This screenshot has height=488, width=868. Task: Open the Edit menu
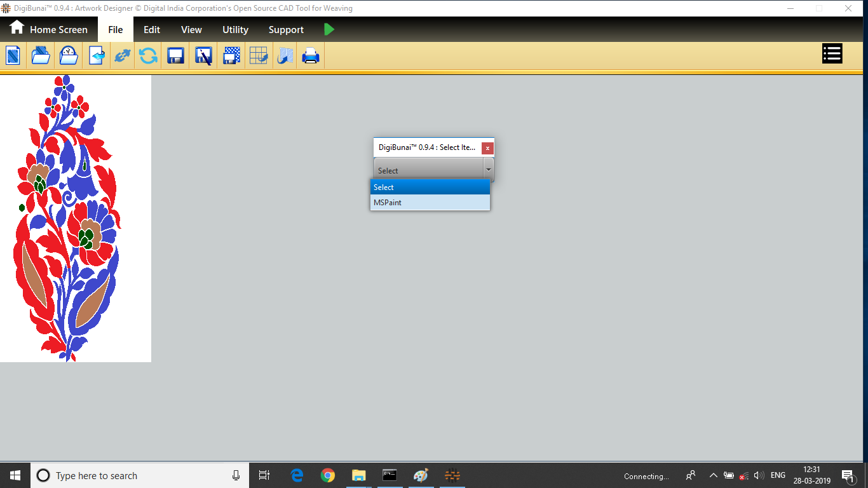151,30
